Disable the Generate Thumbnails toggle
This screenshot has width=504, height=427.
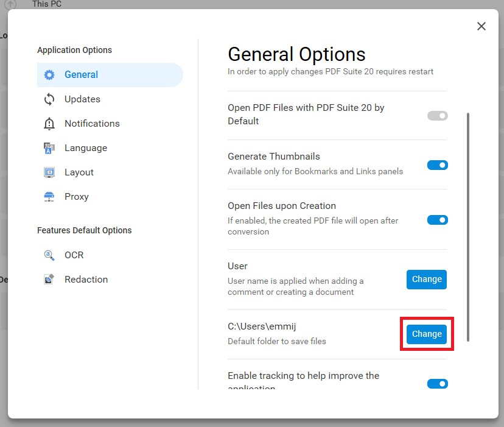pyautogui.click(x=437, y=165)
